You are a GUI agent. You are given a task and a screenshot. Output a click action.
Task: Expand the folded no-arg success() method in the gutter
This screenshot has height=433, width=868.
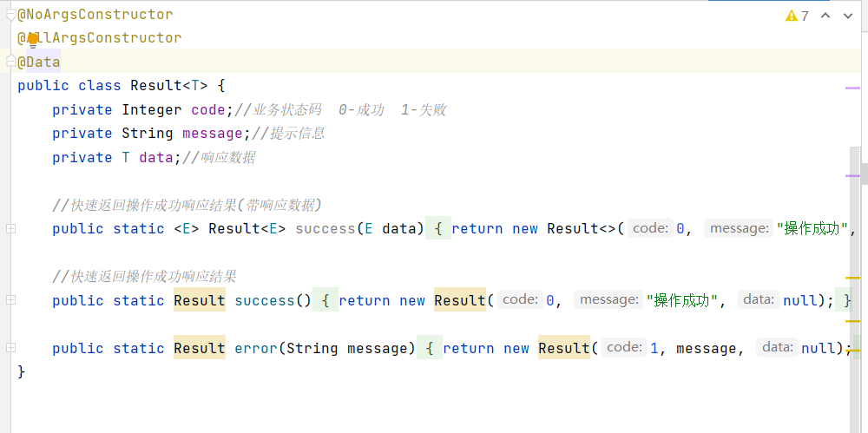click(x=10, y=299)
